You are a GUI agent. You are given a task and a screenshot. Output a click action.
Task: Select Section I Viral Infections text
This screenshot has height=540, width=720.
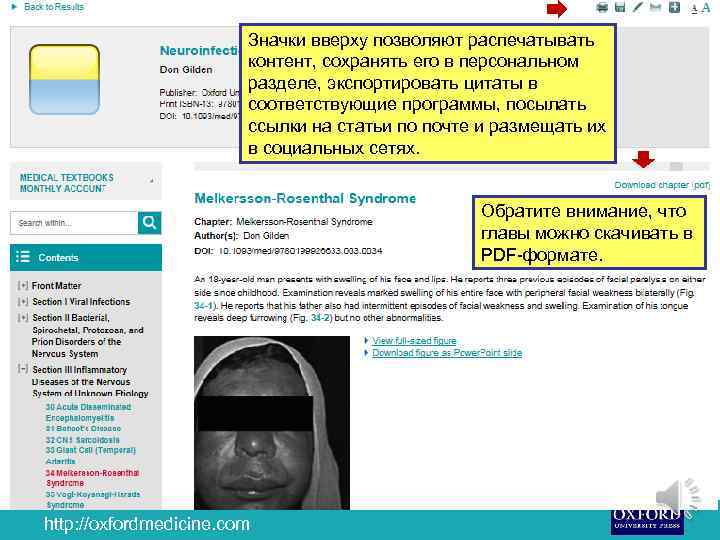point(81,302)
